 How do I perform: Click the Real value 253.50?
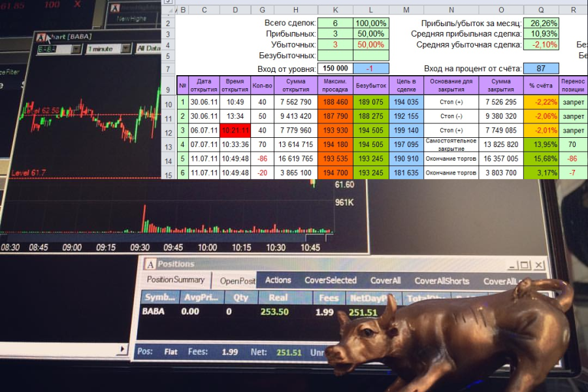click(274, 312)
